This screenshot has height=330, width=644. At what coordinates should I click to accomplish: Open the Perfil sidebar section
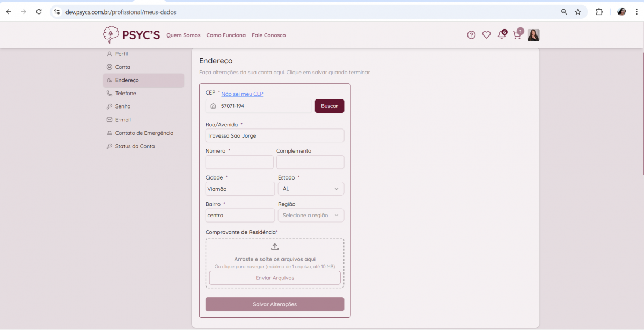click(x=121, y=54)
